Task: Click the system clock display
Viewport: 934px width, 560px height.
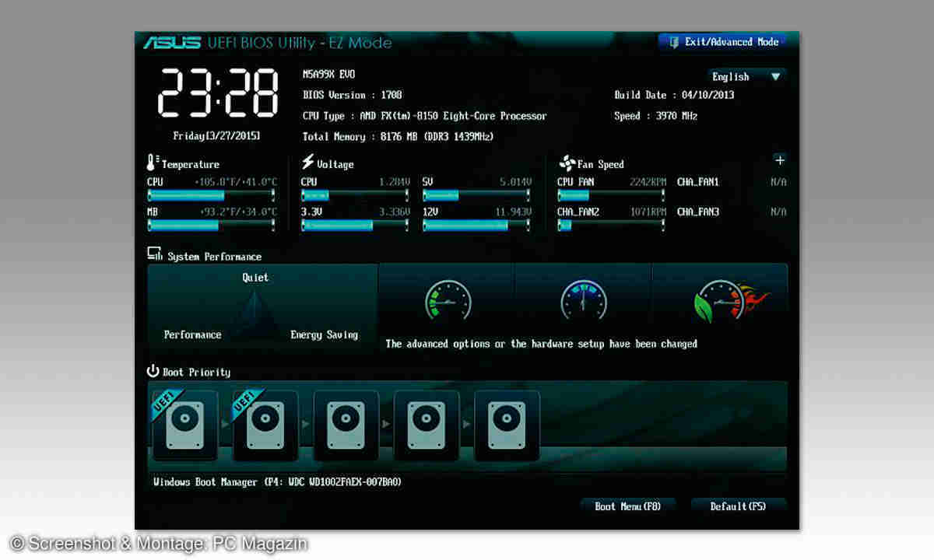Action: (217, 92)
